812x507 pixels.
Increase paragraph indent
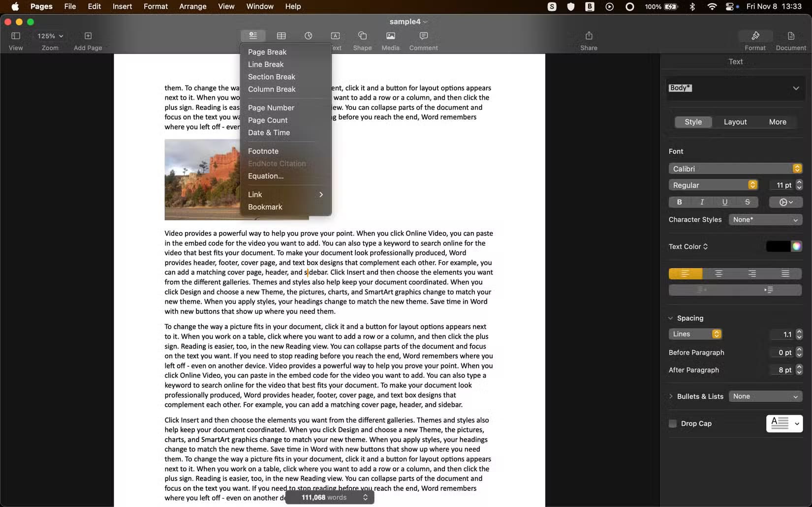pos(769,290)
